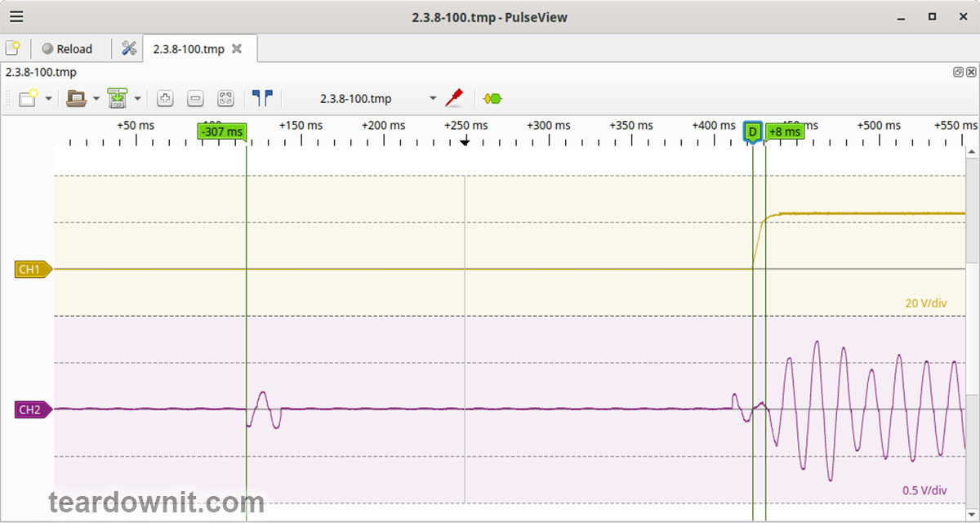The height and width of the screenshot is (523, 980).
Task: Select the CH2 channel label
Action: 33,409
